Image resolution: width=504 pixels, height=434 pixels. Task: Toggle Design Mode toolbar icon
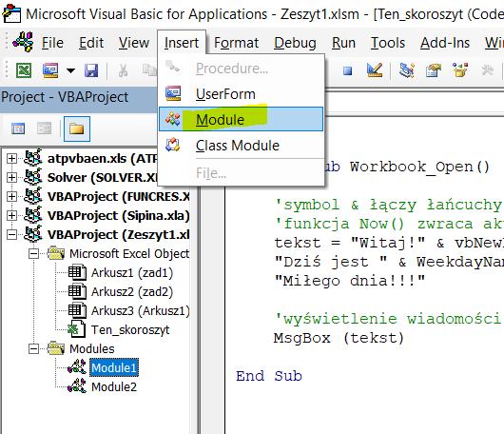coord(375,70)
